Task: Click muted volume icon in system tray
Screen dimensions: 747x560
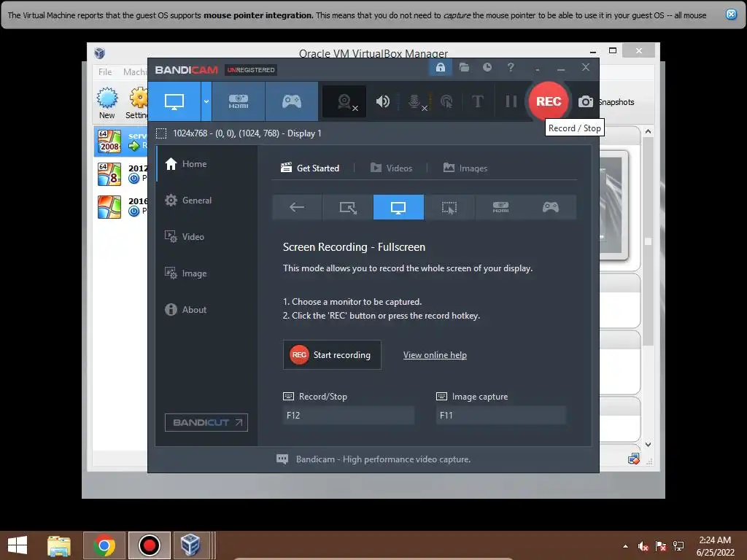Action: point(643,546)
